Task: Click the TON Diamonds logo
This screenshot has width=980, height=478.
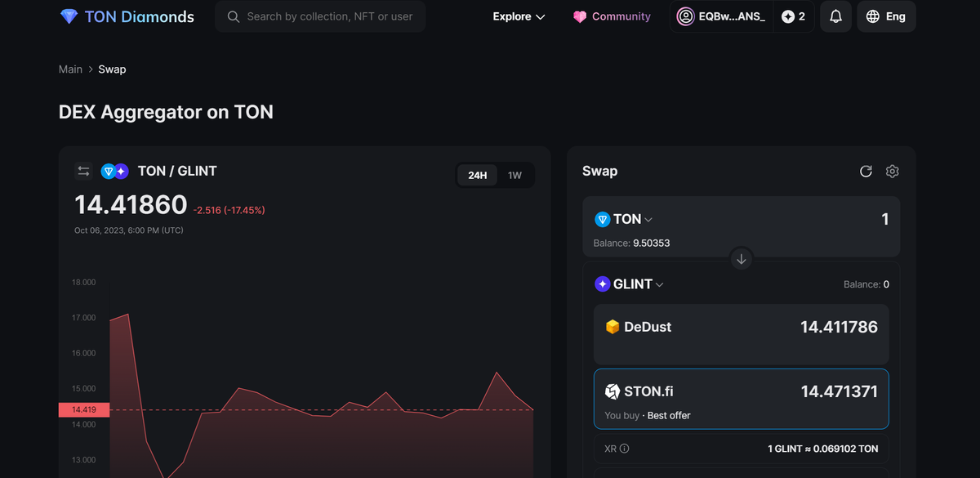Action: pyautogui.click(x=127, y=16)
